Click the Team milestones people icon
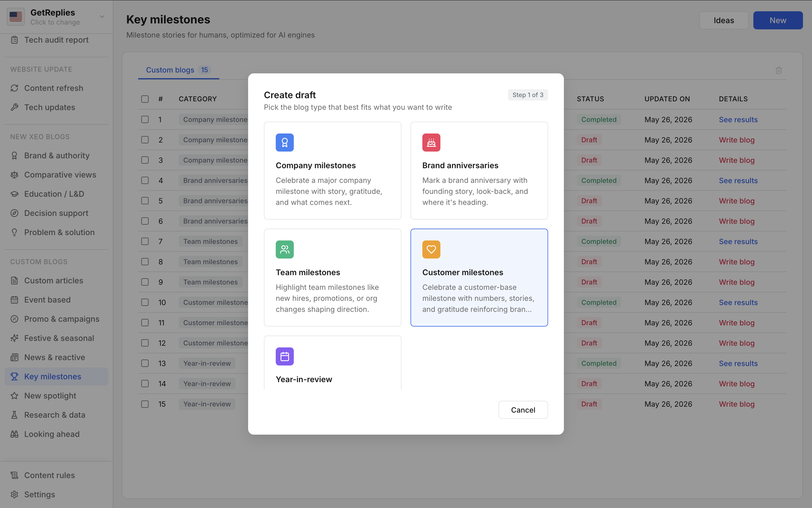 click(284, 249)
